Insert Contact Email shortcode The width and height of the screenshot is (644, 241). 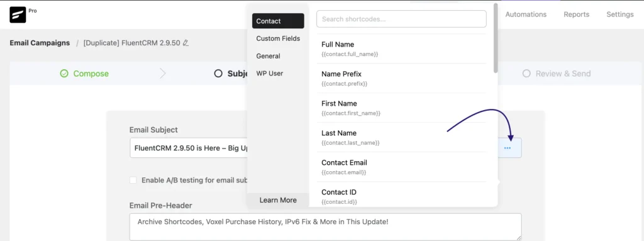pyautogui.click(x=401, y=167)
